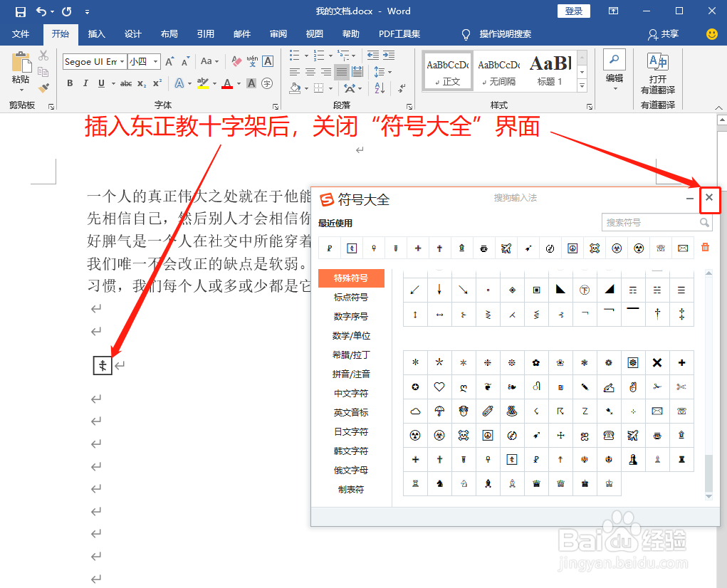Cut selection with the scissors icon
The width and height of the screenshot is (727, 588).
point(43,56)
